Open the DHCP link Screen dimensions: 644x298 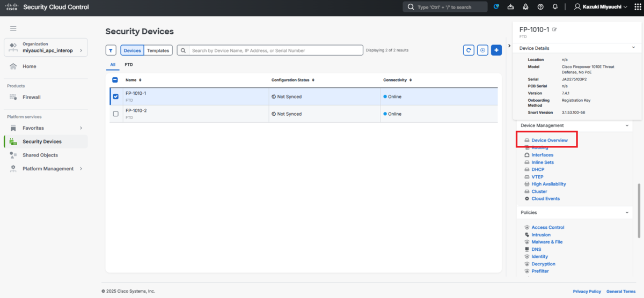coord(538,169)
